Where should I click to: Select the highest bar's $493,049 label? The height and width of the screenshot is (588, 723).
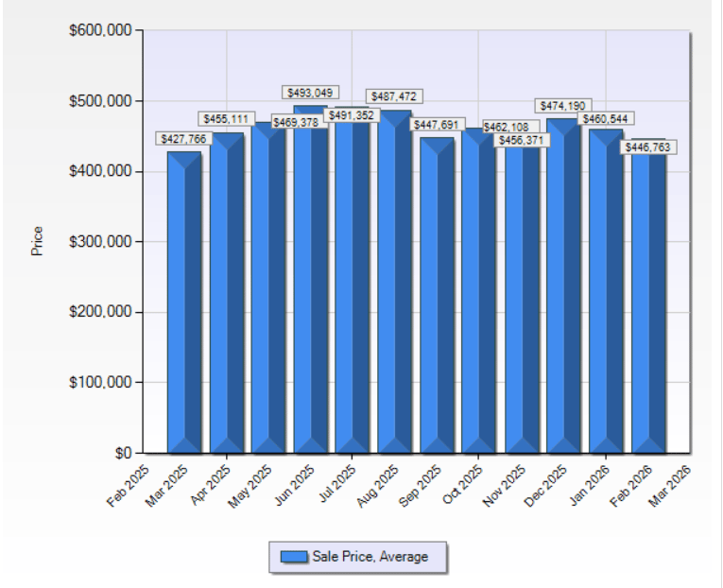point(311,93)
